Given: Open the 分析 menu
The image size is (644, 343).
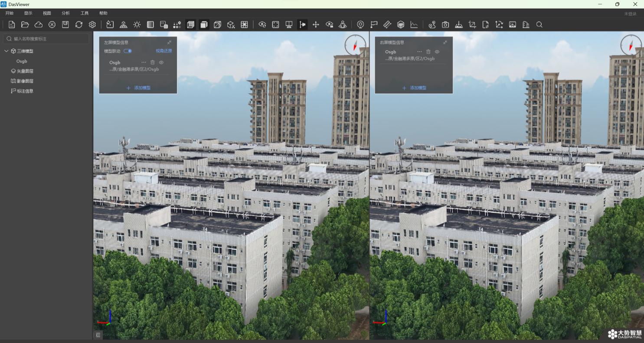Looking at the screenshot, I should tap(65, 13).
